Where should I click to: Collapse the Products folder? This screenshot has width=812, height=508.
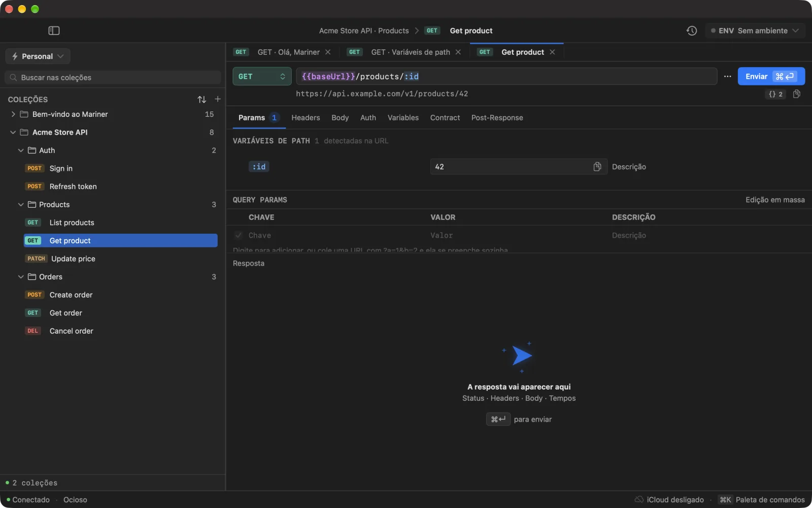(x=21, y=205)
